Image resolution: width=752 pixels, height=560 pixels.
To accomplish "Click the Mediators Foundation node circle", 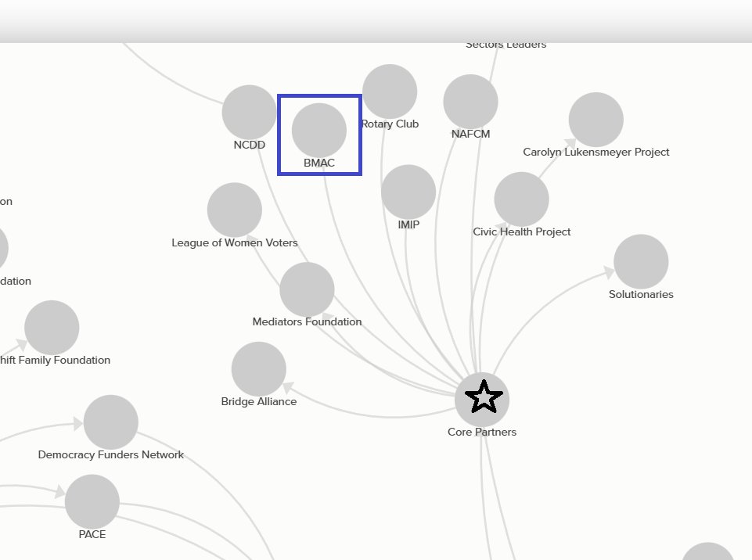I will click(x=307, y=289).
